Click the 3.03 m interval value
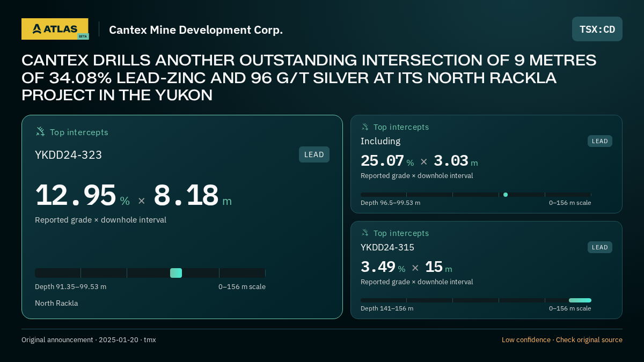Screen dimensions: 644x362 456,161
